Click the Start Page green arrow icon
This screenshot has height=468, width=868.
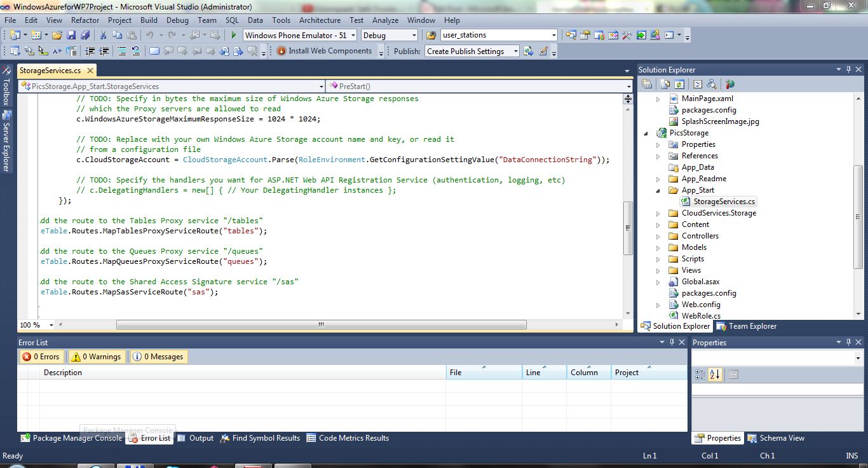(x=641, y=36)
